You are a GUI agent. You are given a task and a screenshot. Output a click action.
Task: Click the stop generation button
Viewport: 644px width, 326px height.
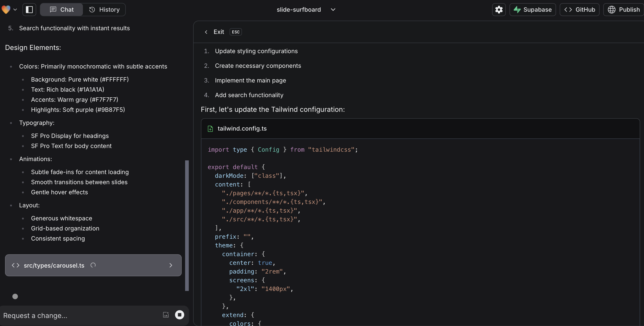click(180, 315)
